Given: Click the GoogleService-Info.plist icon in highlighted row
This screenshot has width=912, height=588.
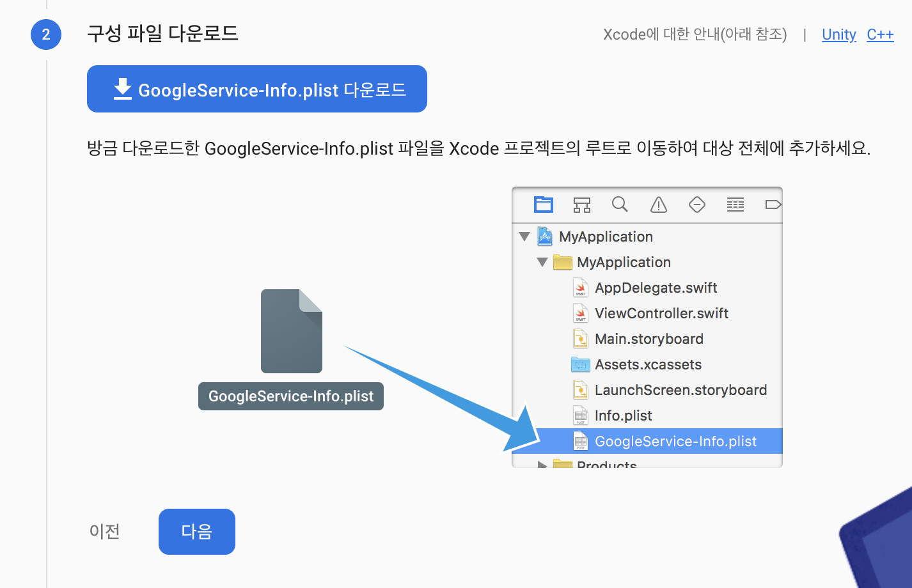Looking at the screenshot, I should [581, 441].
